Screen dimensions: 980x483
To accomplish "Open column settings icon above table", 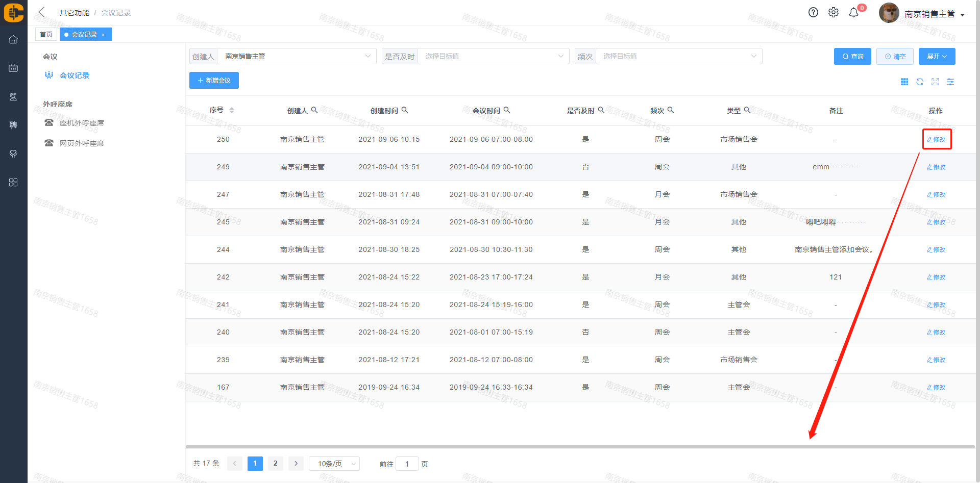I will point(950,82).
